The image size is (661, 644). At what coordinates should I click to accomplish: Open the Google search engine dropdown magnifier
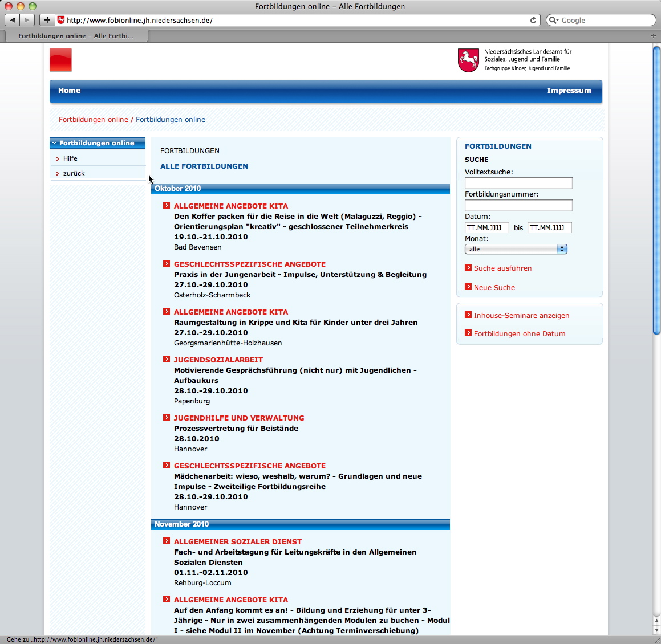click(x=553, y=20)
